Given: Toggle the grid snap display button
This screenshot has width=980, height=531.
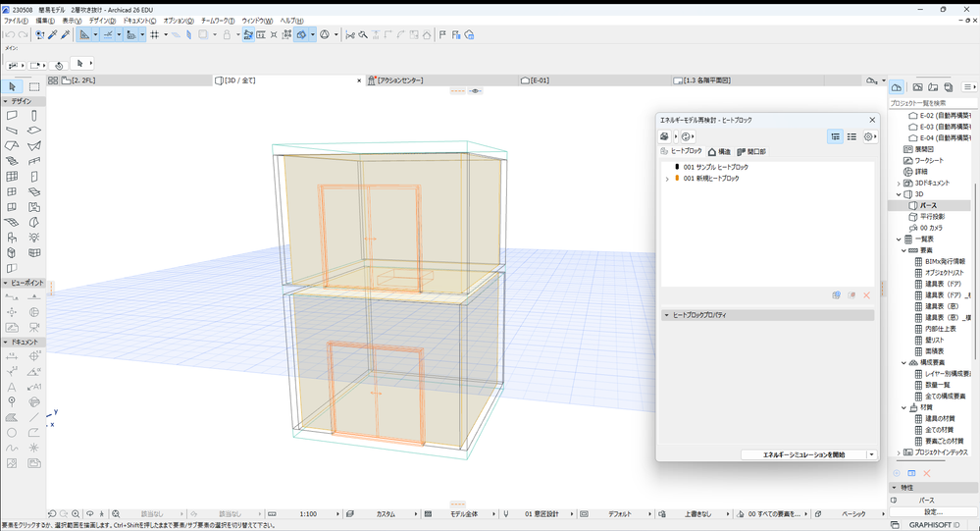Looking at the screenshot, I should 155,34.
